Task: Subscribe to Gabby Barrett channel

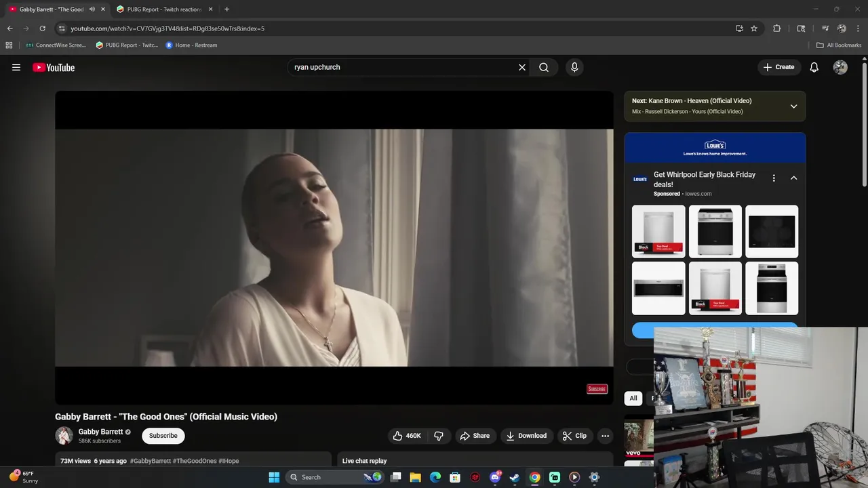Action: 163,436
